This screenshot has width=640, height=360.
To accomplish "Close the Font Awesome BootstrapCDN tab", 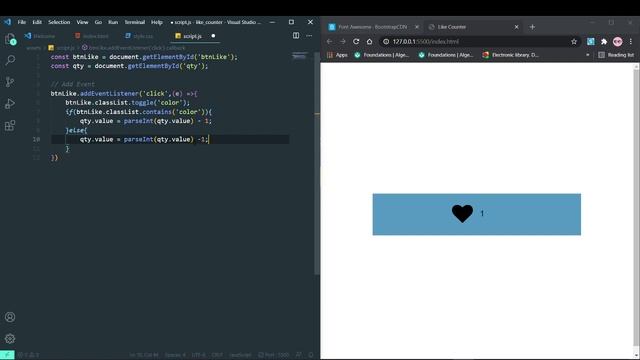I will click(x=417, y=27).
